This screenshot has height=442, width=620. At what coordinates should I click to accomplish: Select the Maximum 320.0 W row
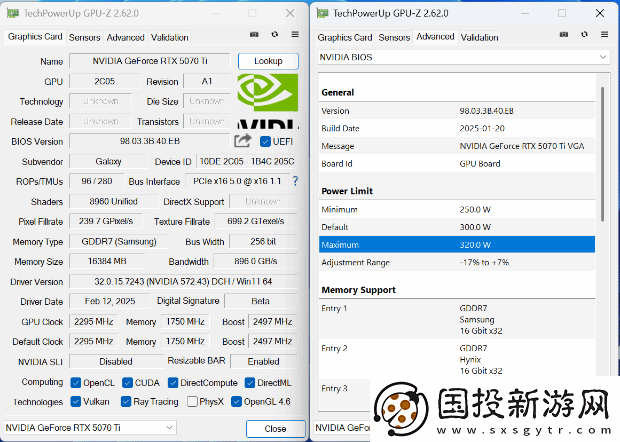pyautogui.click(x=457, y=245)
